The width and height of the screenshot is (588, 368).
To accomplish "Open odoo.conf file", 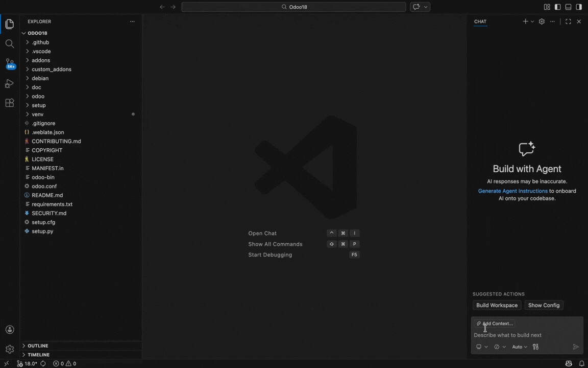I will click(x=81, y=186).
